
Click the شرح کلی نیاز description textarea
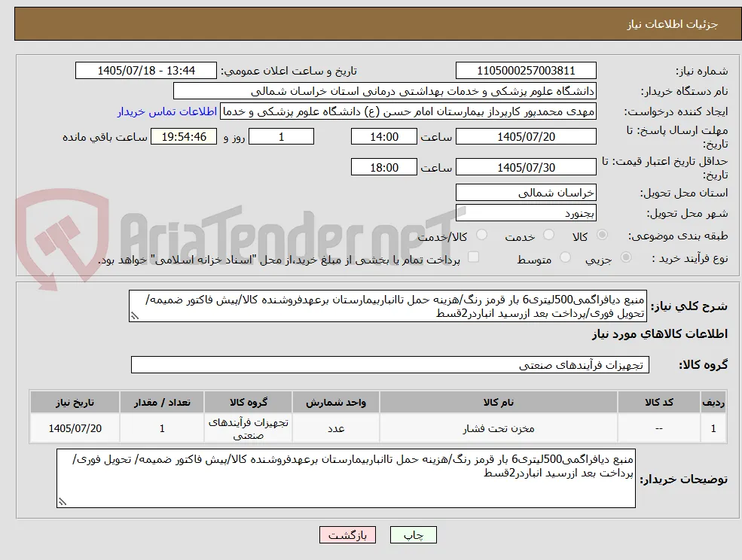tap(387, 306)
